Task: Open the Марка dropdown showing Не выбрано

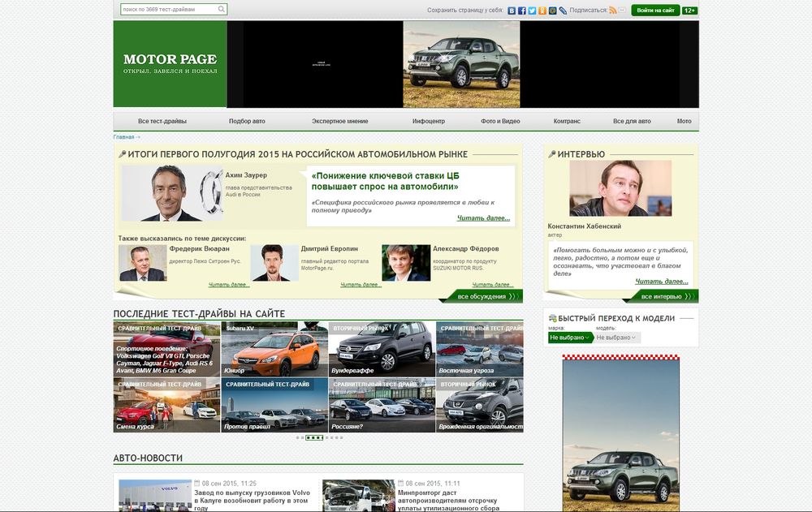Action: [x=570, y=338]
